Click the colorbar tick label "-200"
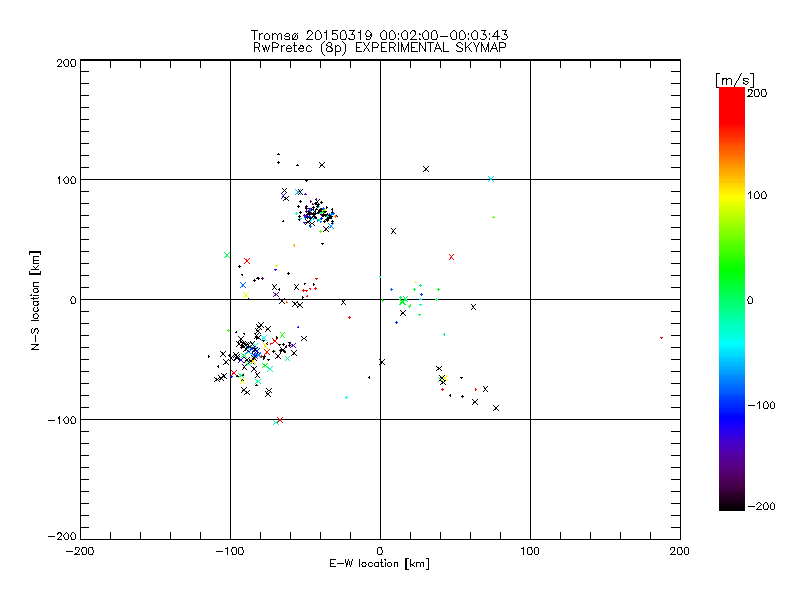The width and height of the screenshot is (800, 600). (x=762, y=506)
